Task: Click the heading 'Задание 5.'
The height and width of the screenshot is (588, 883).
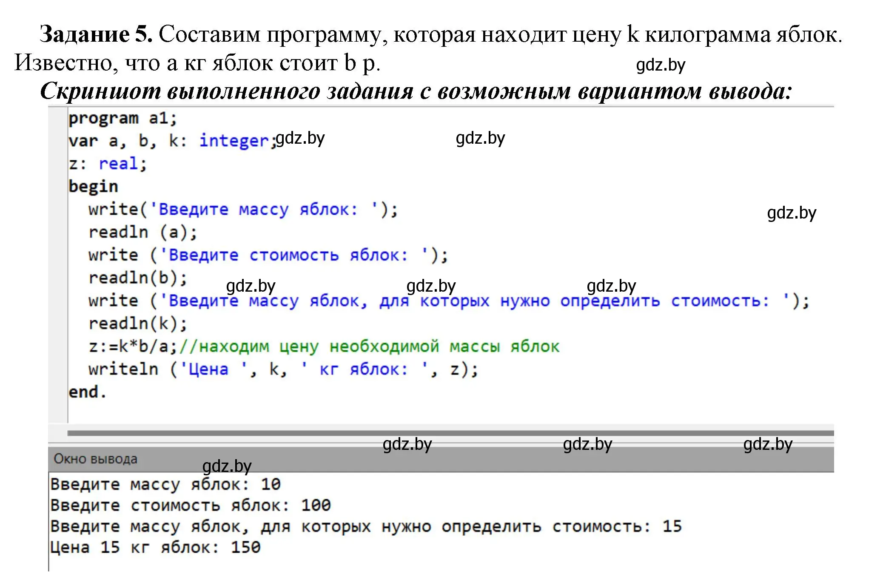Action: tap(96, 34)
